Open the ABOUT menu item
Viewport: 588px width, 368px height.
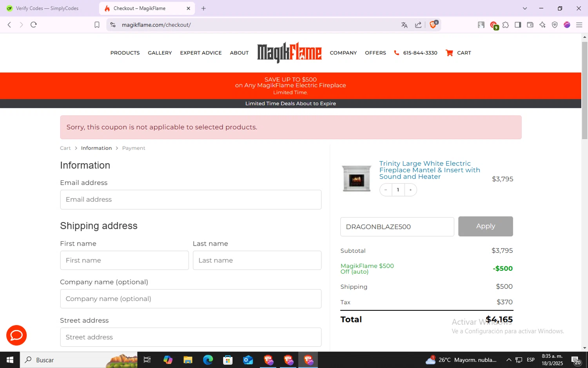point(239,53)
